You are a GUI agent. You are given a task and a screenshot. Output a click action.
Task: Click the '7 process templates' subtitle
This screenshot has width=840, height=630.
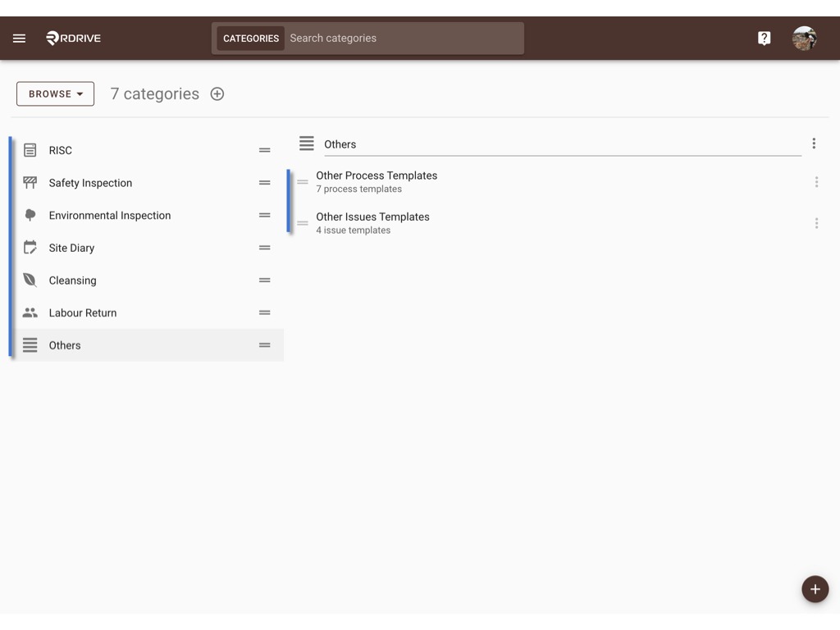coord(359,189)
